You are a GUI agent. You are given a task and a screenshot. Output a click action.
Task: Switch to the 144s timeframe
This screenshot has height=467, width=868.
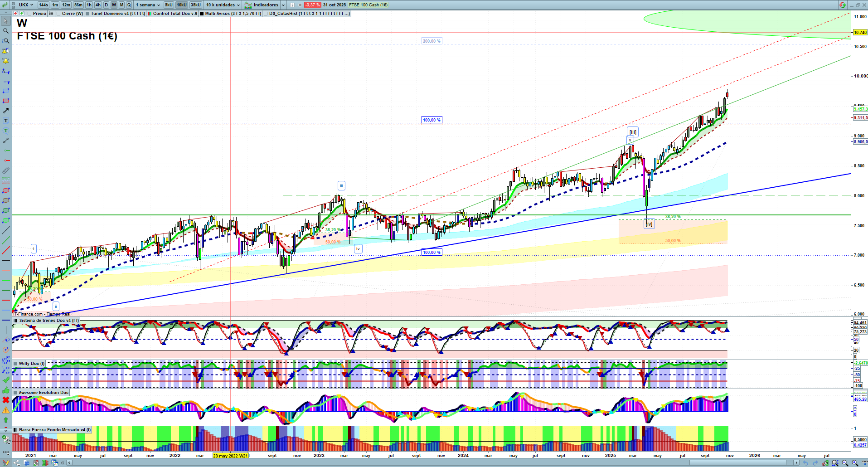click(44, 5)
